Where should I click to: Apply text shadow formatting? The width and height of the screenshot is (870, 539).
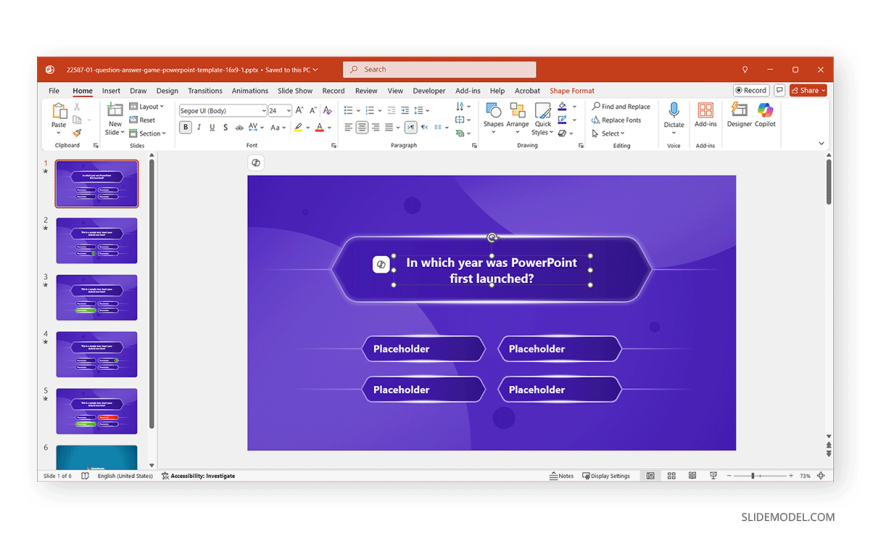tap(225, 128)
